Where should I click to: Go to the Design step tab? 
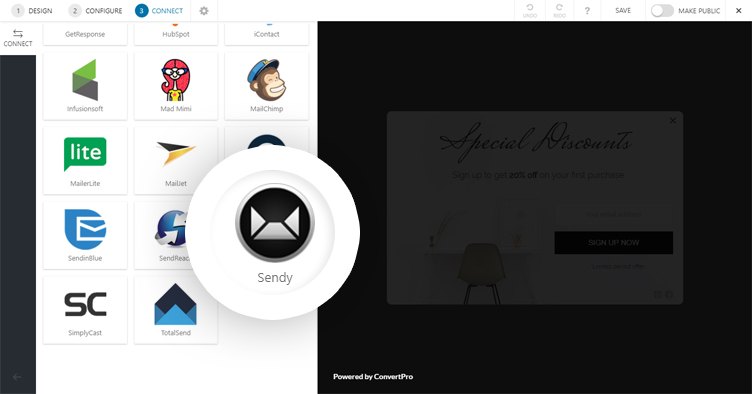(32, 11)
